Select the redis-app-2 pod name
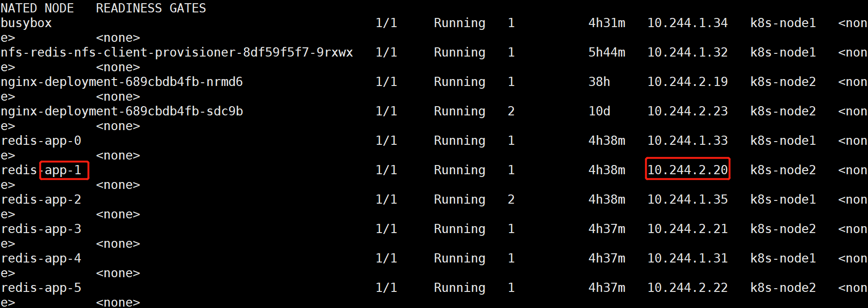The width and height of the screenshot is (868, 308). [x=41, y=200]
